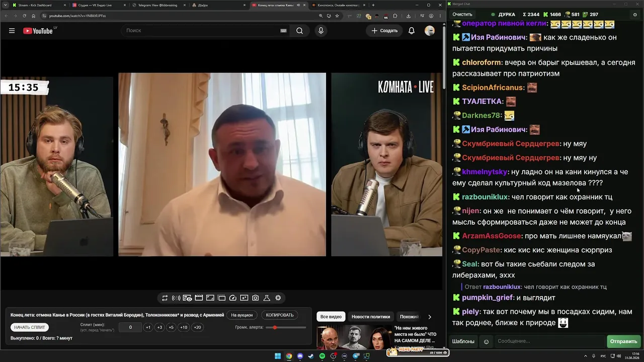The height and width of the screenshot is (362, 644).
Task: Click the YouTube search magnifier button
Action: pyautogui.click(x=299, y=31)
